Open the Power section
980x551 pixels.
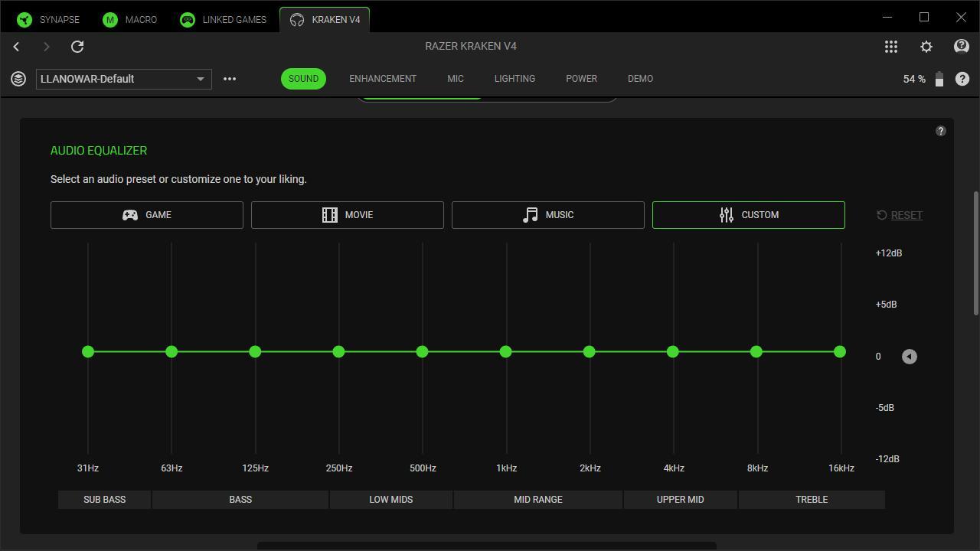[x=581, y=79]
